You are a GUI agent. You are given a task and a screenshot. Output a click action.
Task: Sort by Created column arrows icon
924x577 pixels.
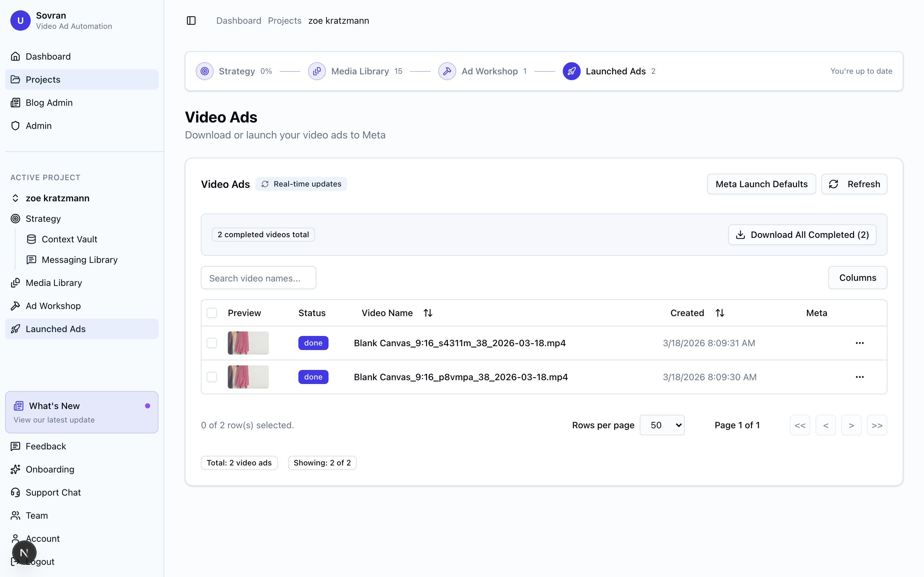click(720, 313)
